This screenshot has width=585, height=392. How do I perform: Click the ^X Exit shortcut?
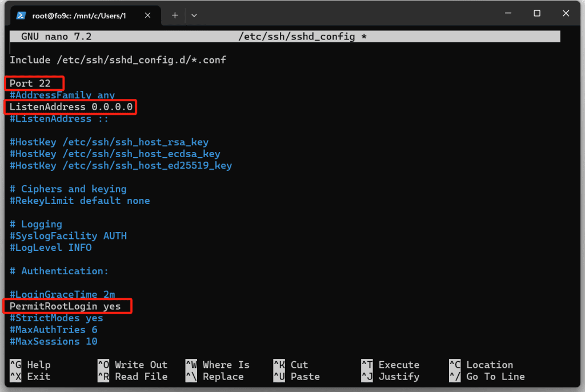click(x=30, y=377)
